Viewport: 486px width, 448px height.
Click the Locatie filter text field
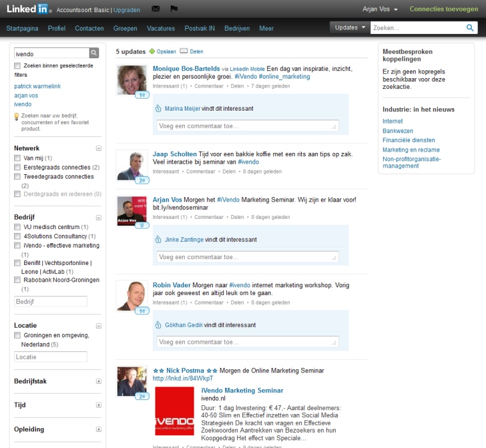point(51,356)
